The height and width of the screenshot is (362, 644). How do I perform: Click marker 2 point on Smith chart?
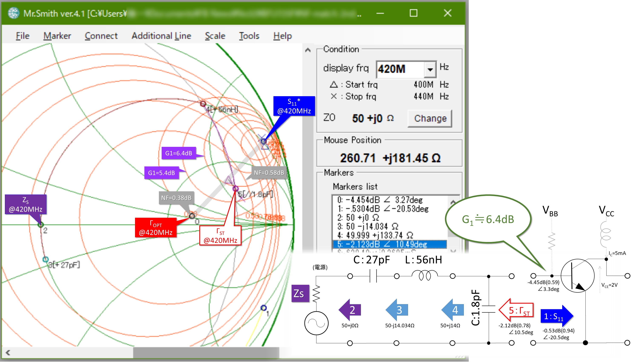pyautogui.click(x=40, y=225)
